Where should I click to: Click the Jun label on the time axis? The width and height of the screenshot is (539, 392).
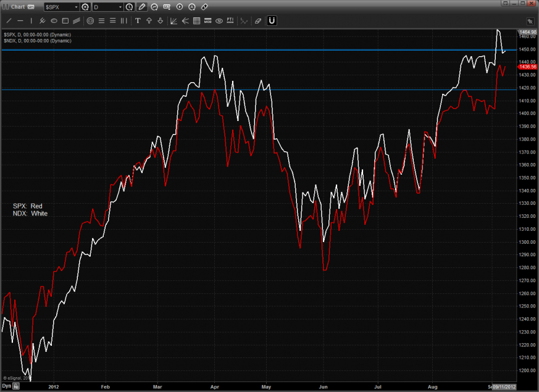pyautogui.click(x=323, y=387)
